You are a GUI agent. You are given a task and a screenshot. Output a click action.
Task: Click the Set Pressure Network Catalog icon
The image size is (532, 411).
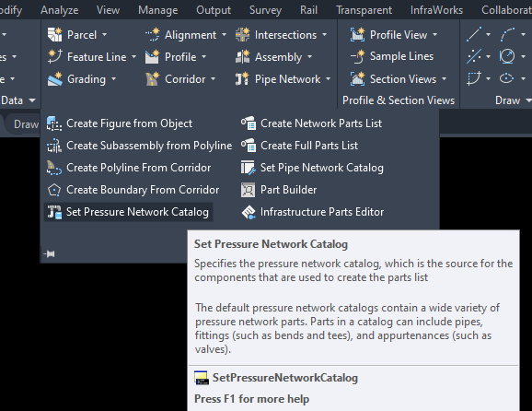54,212
